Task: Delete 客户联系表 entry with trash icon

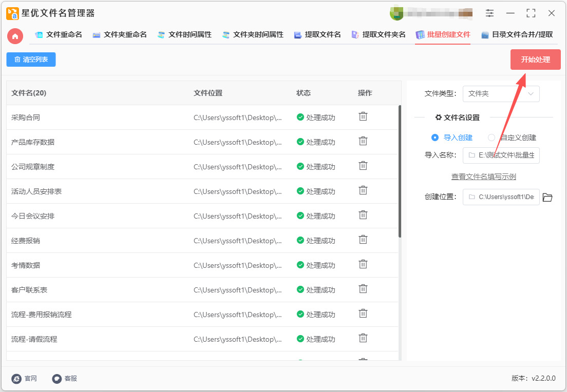Action: (x=363, y=289)
